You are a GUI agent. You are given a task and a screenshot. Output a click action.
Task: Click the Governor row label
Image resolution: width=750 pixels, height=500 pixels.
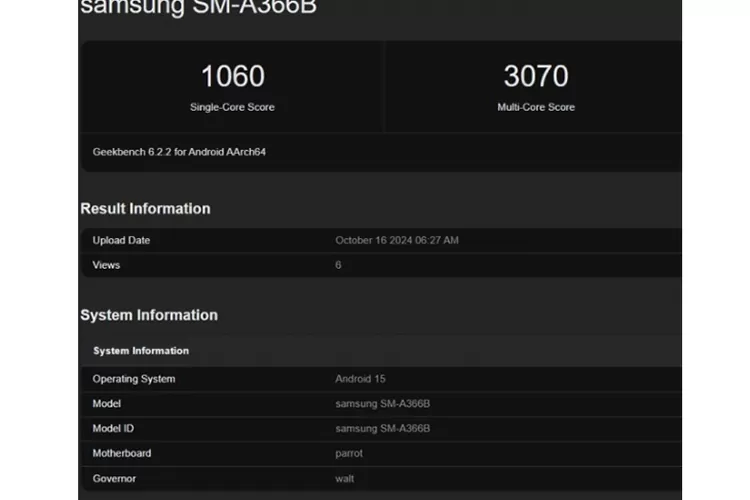point(114,478)
